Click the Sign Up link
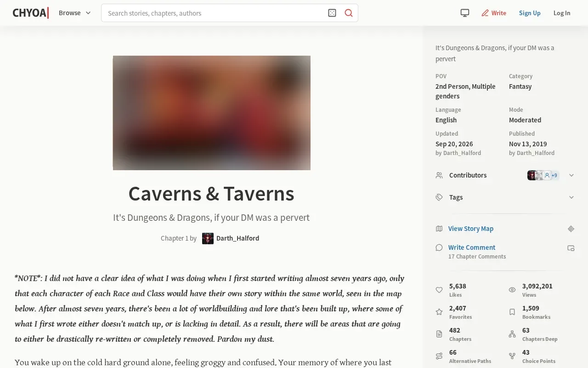This screenshot has width=588, height=368. tap(530, 13)
